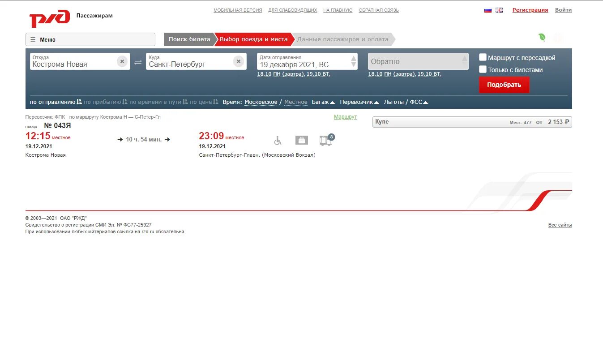Enable Маршрут с пересадкой checkbox
603x364 pixels.
point(483,57)
